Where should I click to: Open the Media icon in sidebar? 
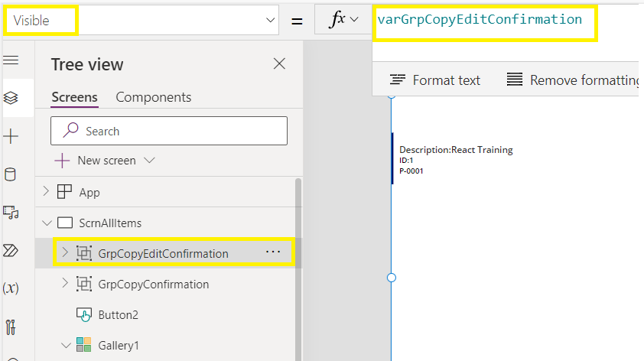11,212
